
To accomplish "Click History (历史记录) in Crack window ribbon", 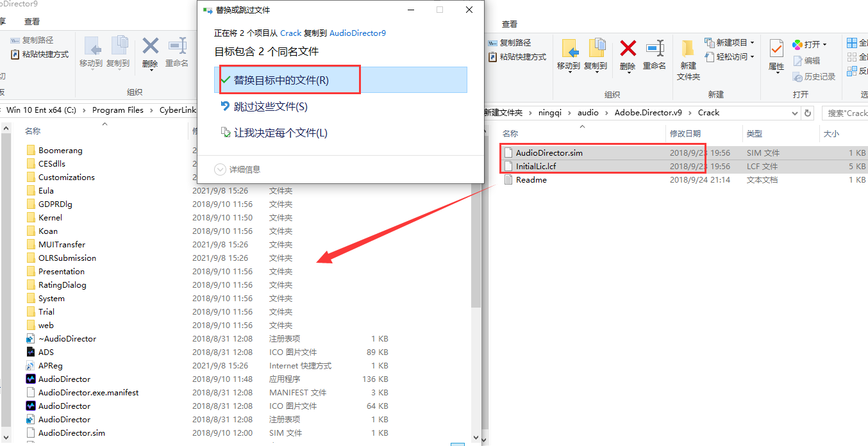I will (814, 77).
